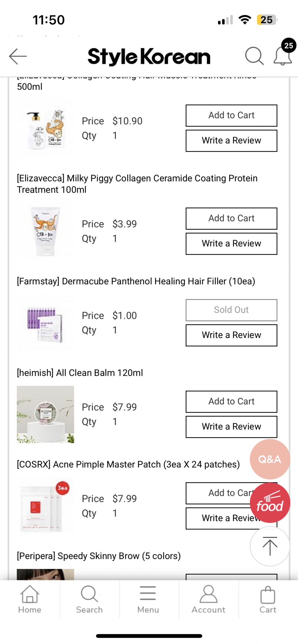Go to the Home tab

30,599
